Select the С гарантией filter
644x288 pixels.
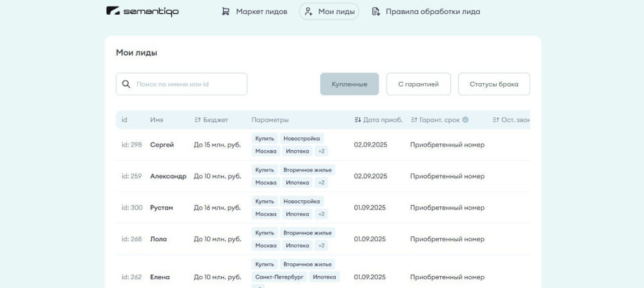point(419,84)
